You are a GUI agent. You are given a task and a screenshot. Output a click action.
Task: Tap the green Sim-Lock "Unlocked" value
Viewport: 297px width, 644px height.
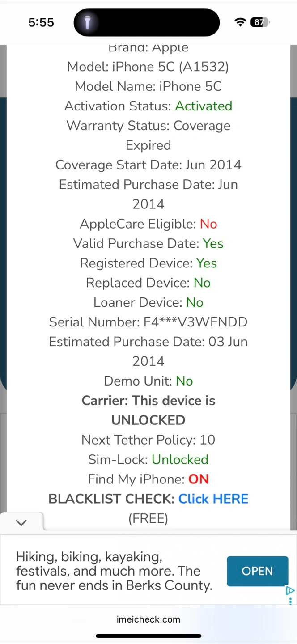point(180,459)
